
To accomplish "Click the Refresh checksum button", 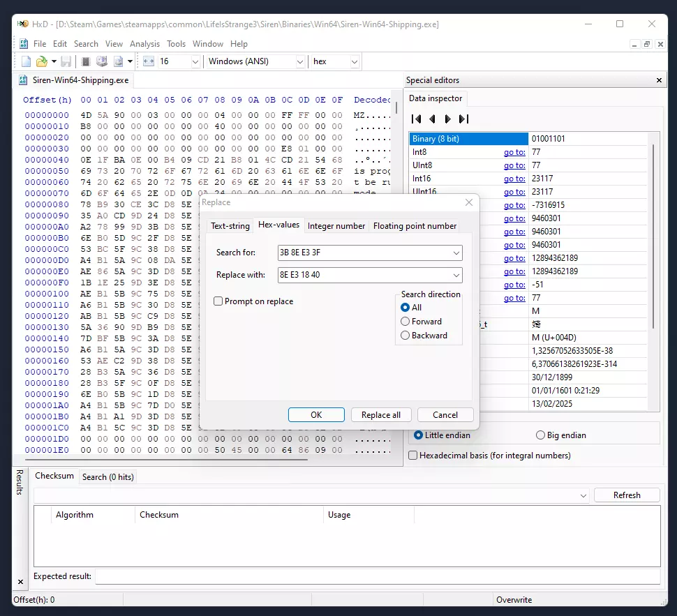I will pos(626,495).
